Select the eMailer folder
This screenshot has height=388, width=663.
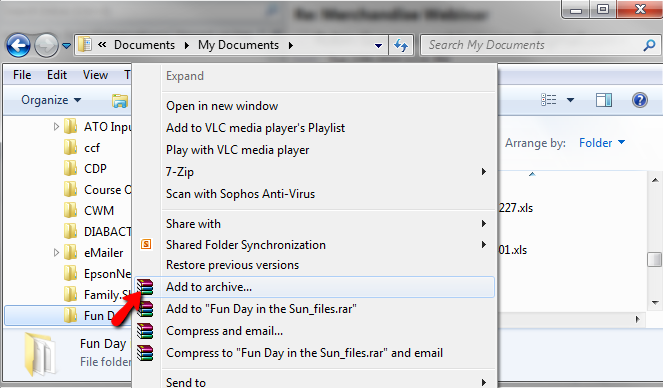coord(104,253)
